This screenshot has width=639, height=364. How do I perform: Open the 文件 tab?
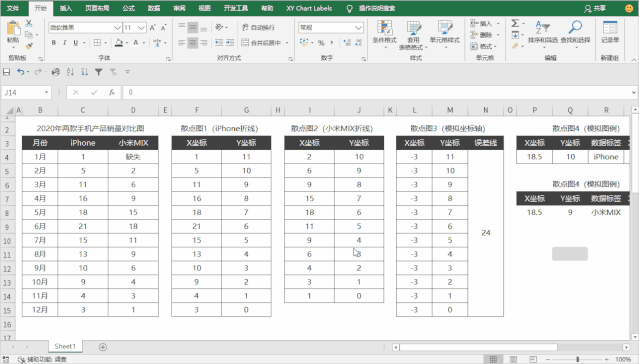click(x=13, y=8)
